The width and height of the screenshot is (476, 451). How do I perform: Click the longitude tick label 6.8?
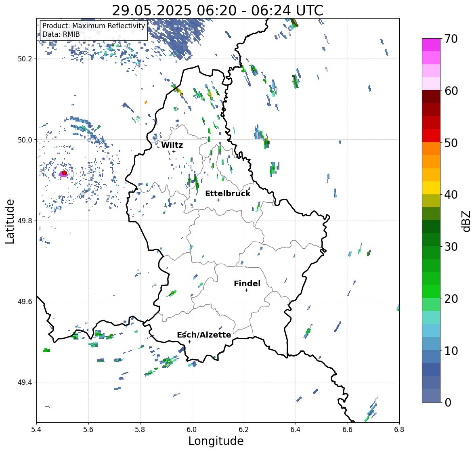[399, 429]
